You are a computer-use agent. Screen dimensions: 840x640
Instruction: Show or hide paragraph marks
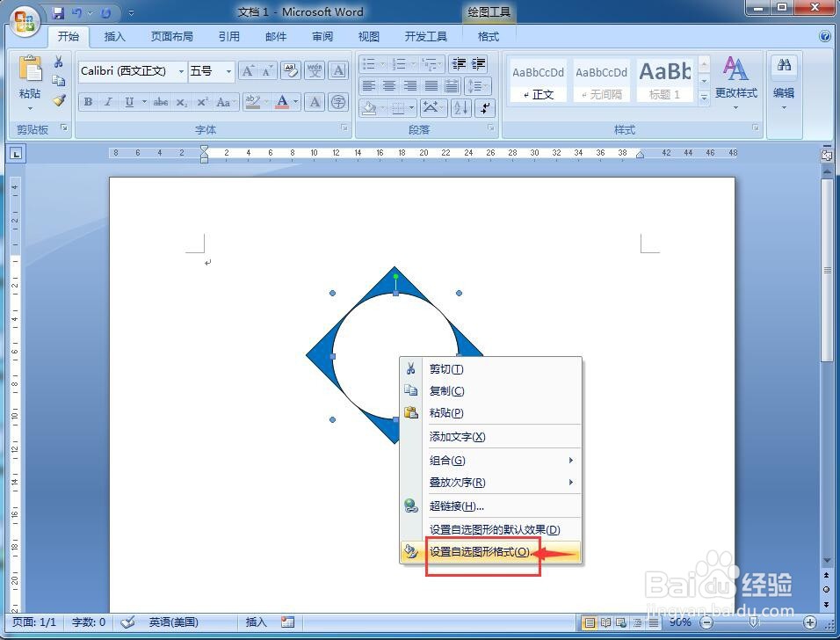485,108
